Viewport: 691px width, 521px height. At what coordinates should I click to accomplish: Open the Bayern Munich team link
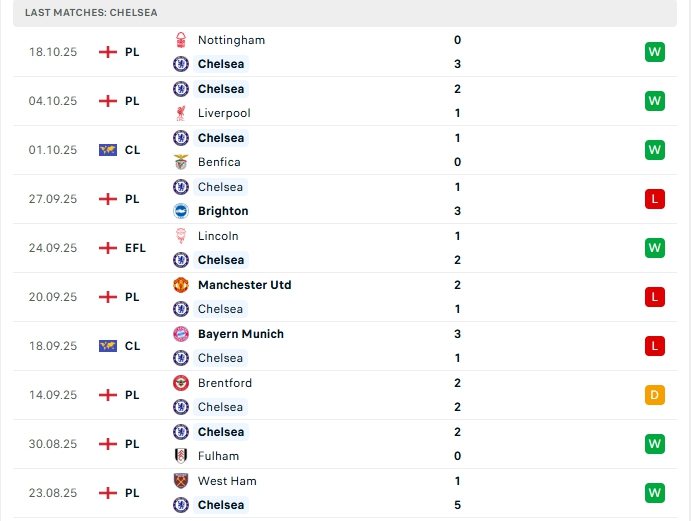[240, 334]
